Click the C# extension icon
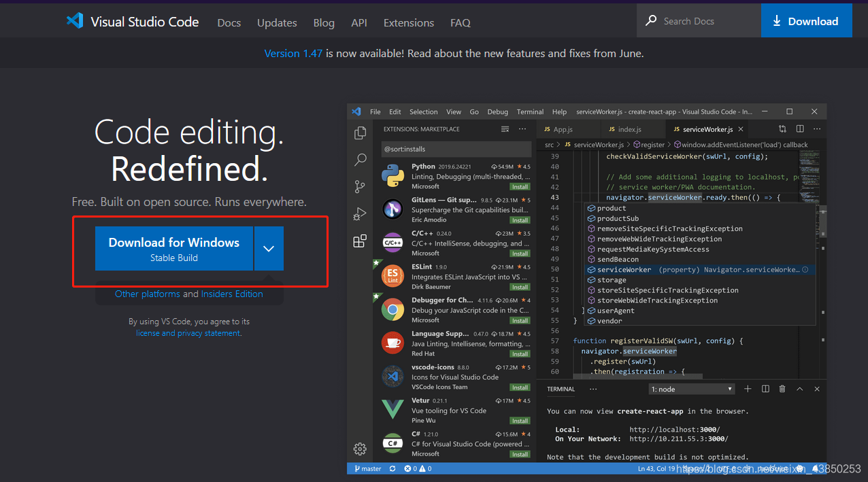The image size is (868, 482). (393, 443)
